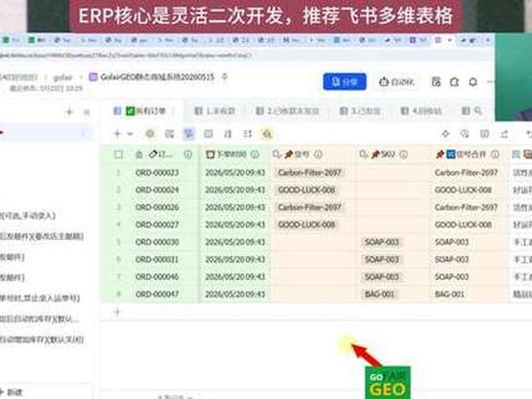The image size is (532, 399).
Task: Click Carbon-Filter-2697 tag in row ORD-000023
Action: (x=309, y=173)
